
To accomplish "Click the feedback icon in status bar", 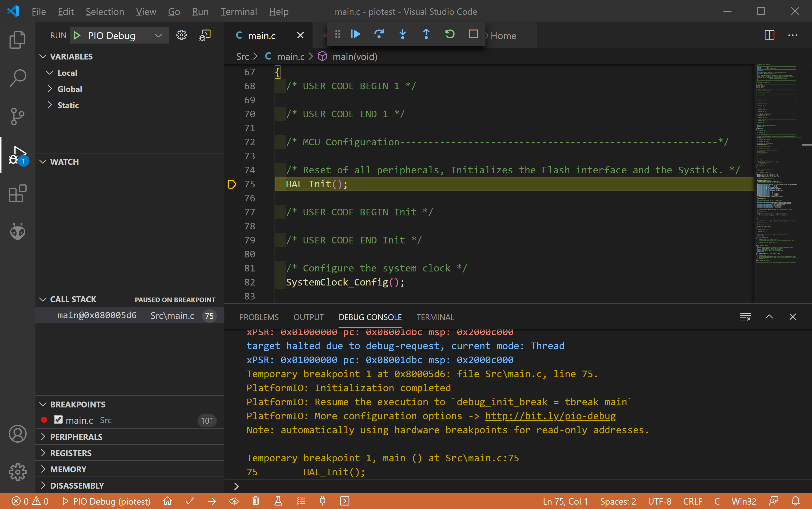I will [x=774, y=501].
